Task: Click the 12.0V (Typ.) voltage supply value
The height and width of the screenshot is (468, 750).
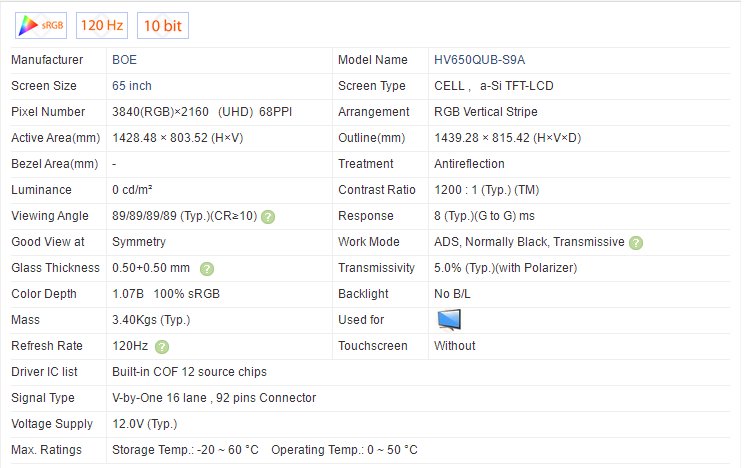Action: 144,424
